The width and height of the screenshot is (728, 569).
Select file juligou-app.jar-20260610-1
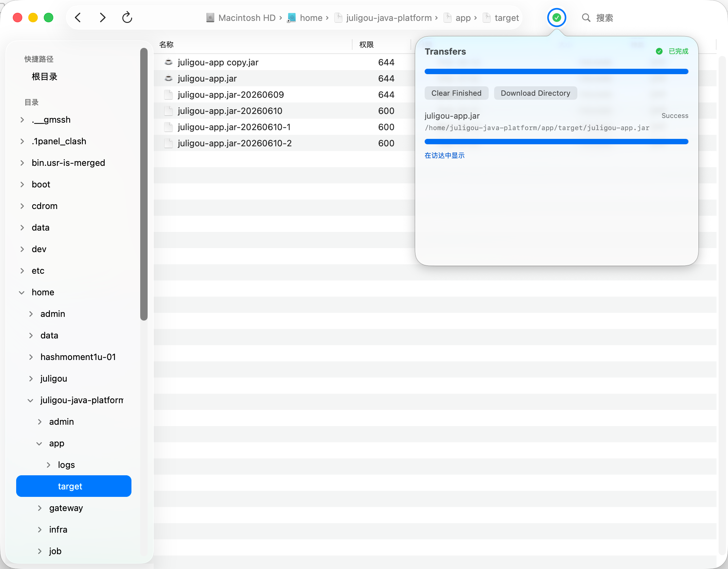tap(234, 127)
